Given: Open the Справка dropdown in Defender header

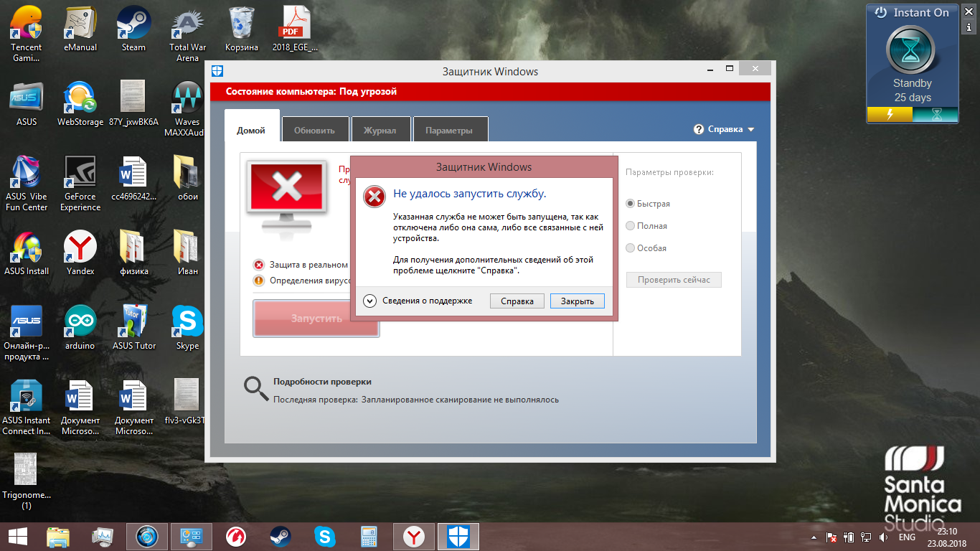Looking at the screenshot, I should [725, 130].
